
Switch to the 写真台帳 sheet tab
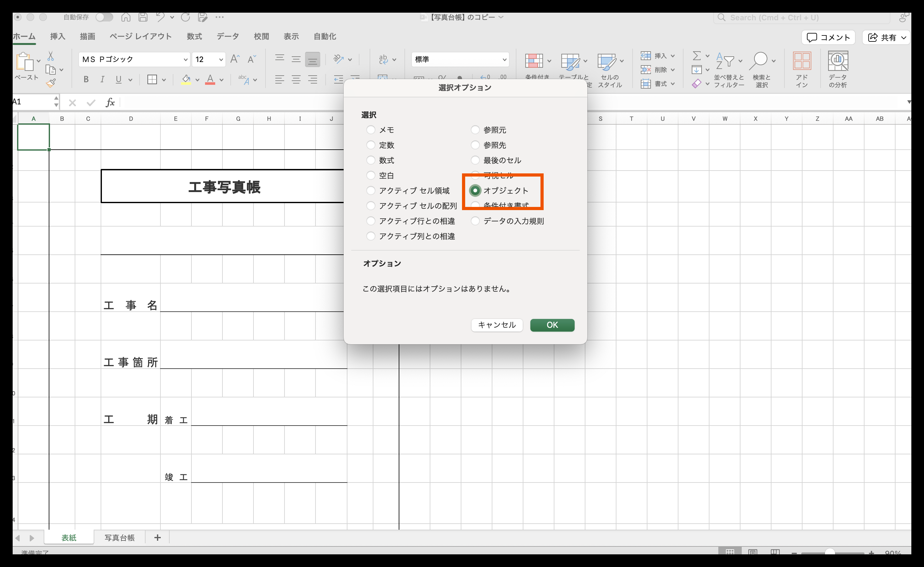click(x=119, y=537)
